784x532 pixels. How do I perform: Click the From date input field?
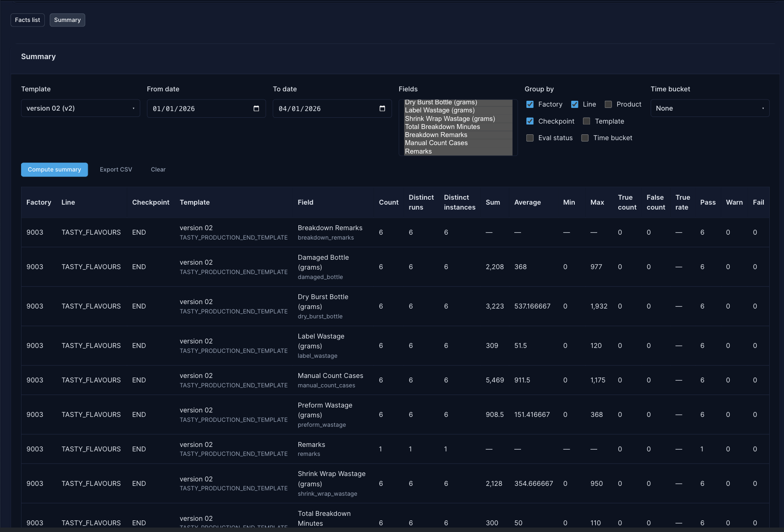click(x=197, y=109)
